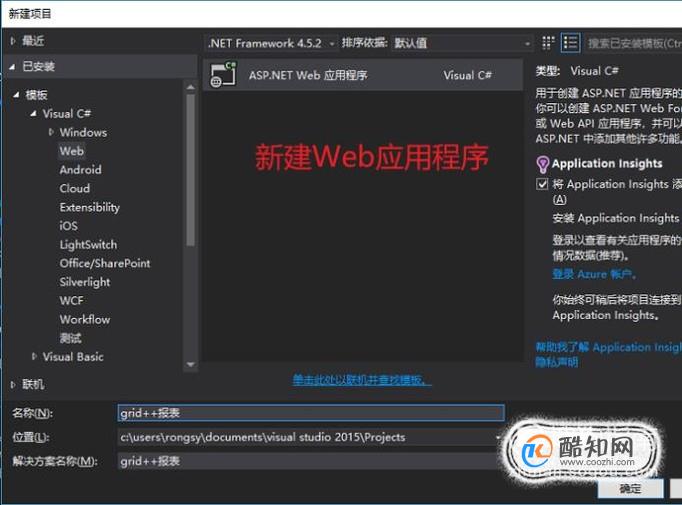The image size is (682, 505).
Task: Click the 位置 location path field
Action: point(306,437)
